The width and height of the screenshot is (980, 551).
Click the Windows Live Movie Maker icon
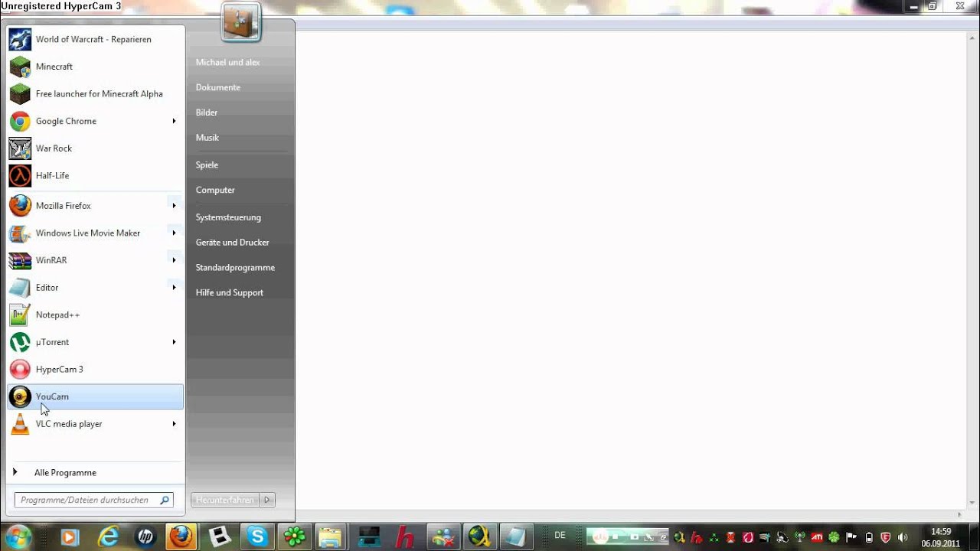pyautogui.click(x=20, y=233)
